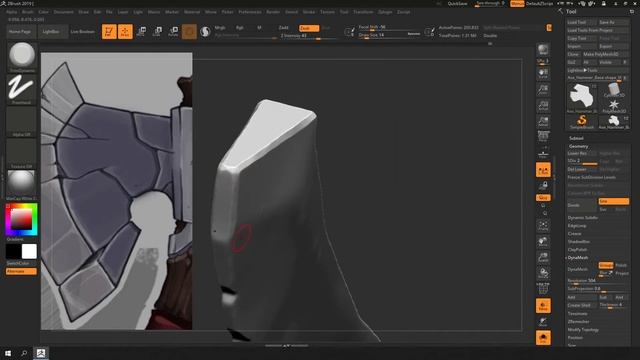
Task: Click the Load Tool button
Action: point(582,22)
